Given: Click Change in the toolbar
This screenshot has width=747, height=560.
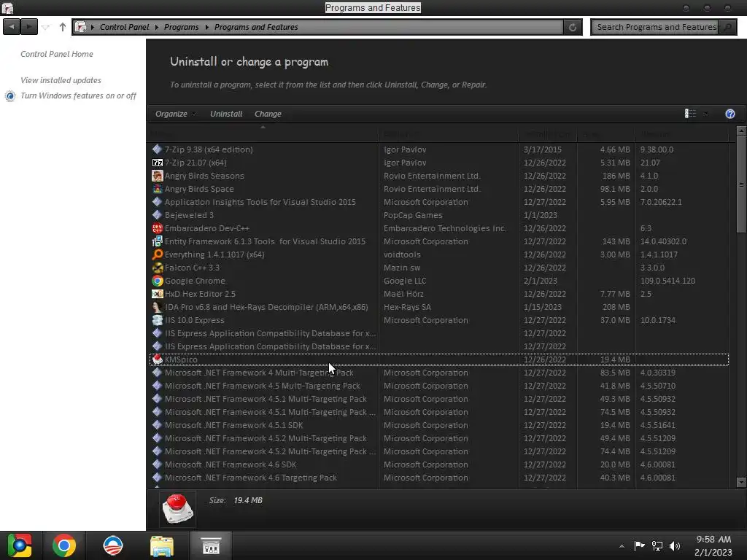Looking at the screenshot, I should [268, 114].
